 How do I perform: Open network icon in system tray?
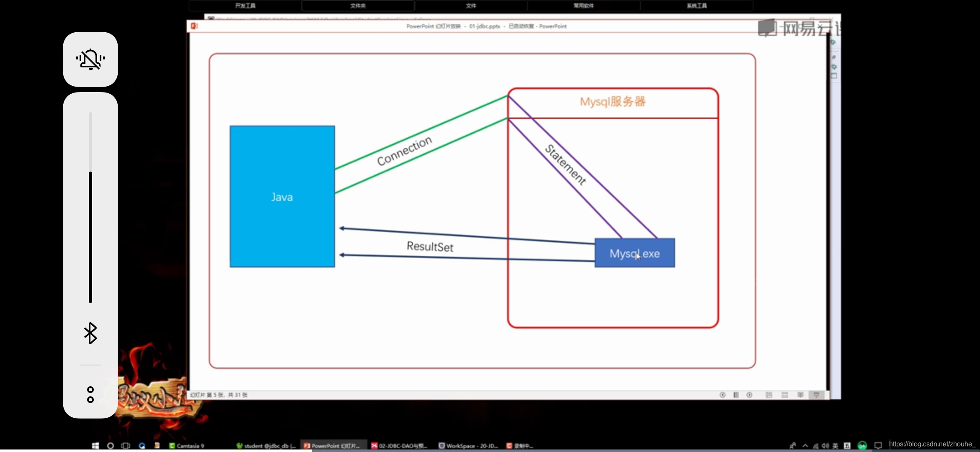coord(816,446)
